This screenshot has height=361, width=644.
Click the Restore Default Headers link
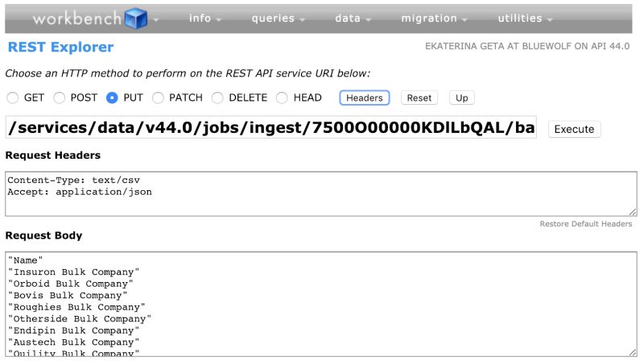click(x=586, y=224)
